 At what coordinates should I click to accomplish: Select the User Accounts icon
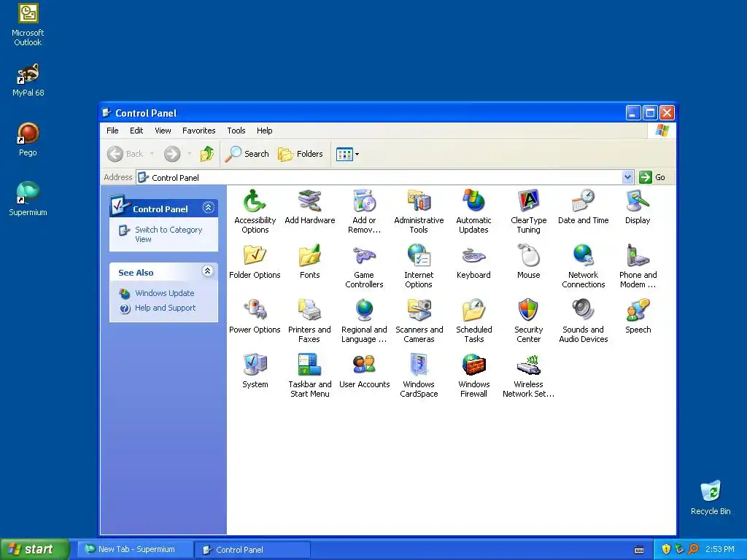[365, 371]
